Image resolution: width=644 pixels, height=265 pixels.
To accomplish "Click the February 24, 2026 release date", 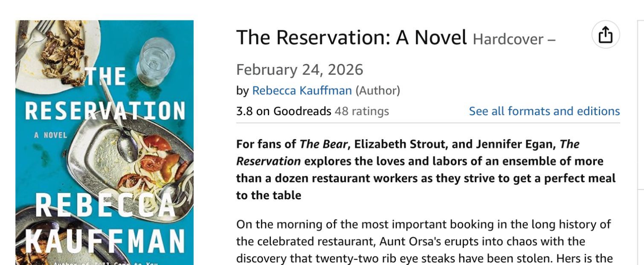I will [299, 69].
